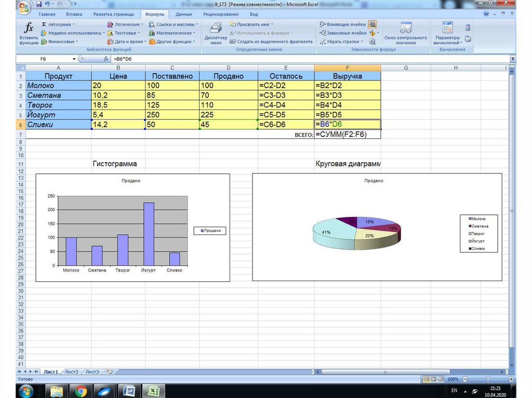532x398 pixels.
Task: Insert a new worksheet via the tab icon
Action: [x=109, y=372]
